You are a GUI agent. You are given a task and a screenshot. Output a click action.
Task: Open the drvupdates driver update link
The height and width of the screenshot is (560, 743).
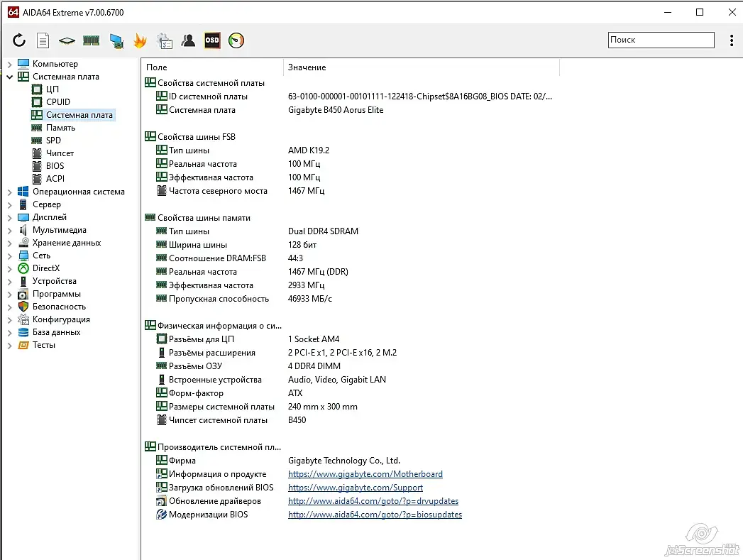tap(373, 501)
